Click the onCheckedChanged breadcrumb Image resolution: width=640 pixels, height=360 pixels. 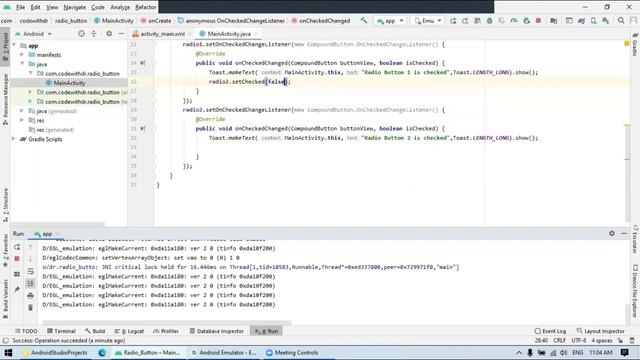(321, 20)
